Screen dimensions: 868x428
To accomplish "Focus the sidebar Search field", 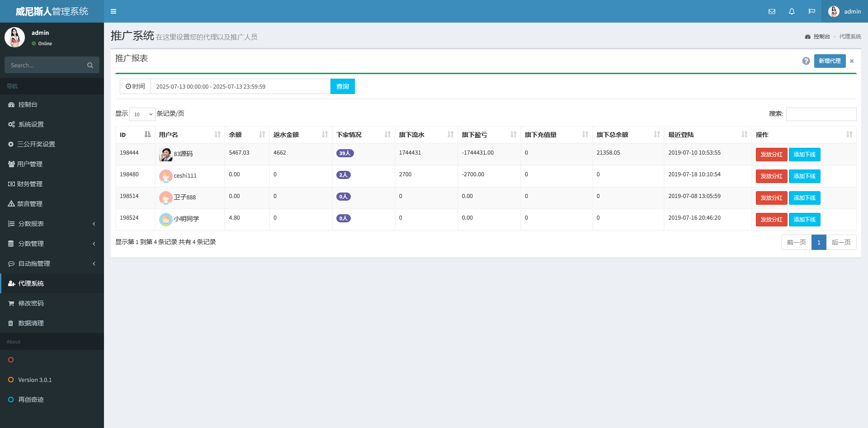I will coord(44,65).
